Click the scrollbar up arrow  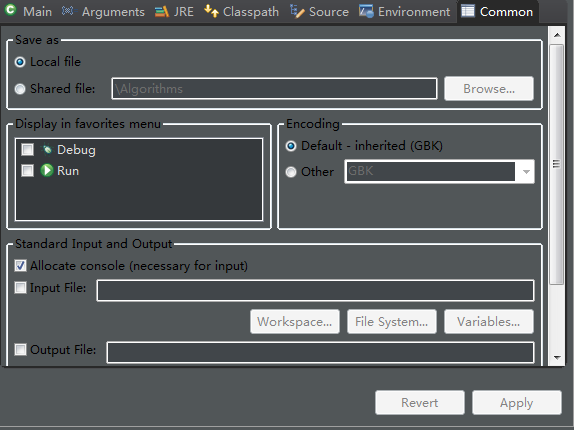[x=557, y=35]
